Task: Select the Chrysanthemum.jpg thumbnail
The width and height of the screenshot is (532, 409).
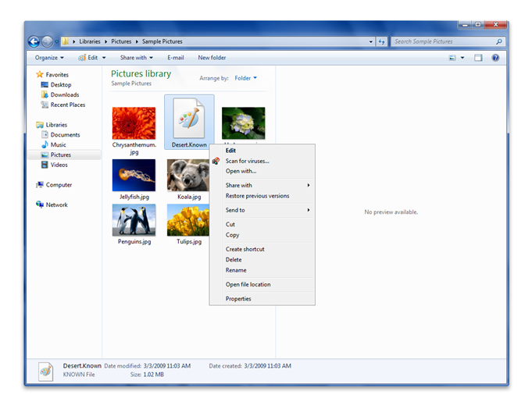Action: (x=134, y=123)
